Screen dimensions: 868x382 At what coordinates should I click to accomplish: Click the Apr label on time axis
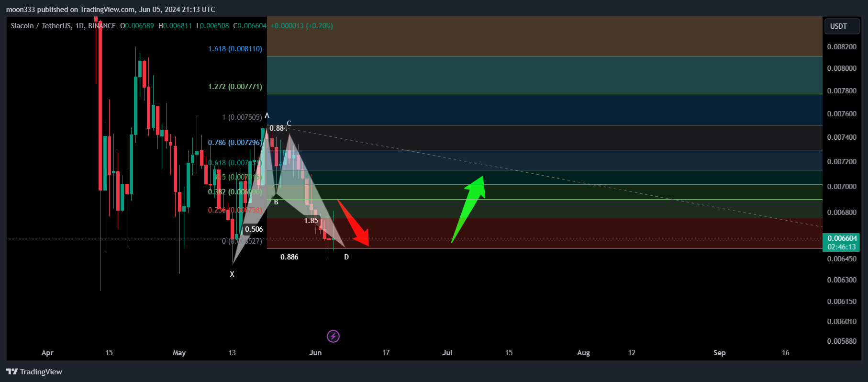click(47, 353)
